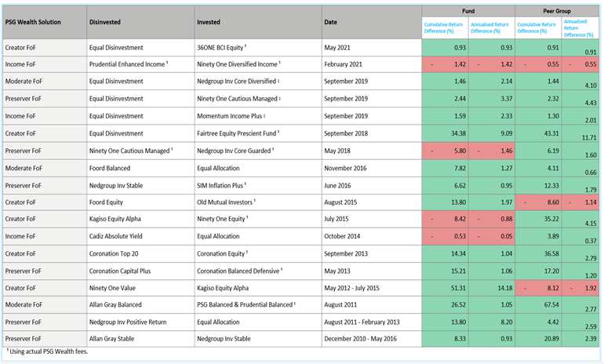This screenshot has height=364, width=604.
Task: Click the February 2021 date cell
Action: pos(345,64)
